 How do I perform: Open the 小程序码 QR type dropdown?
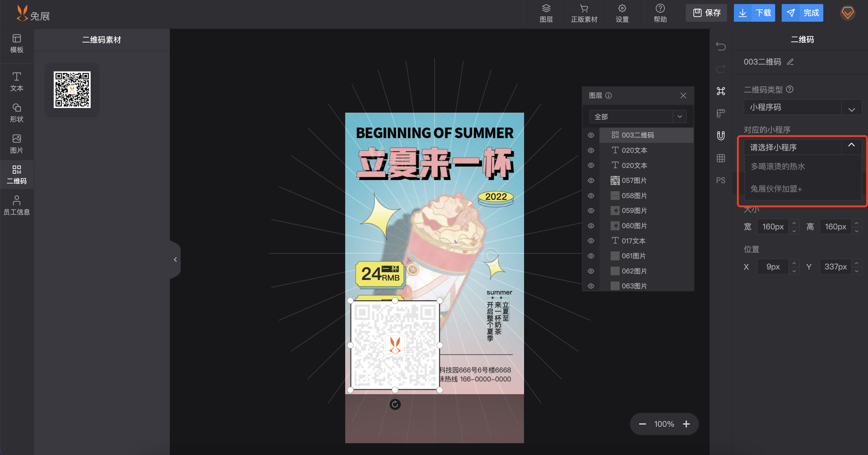point(802,107)
